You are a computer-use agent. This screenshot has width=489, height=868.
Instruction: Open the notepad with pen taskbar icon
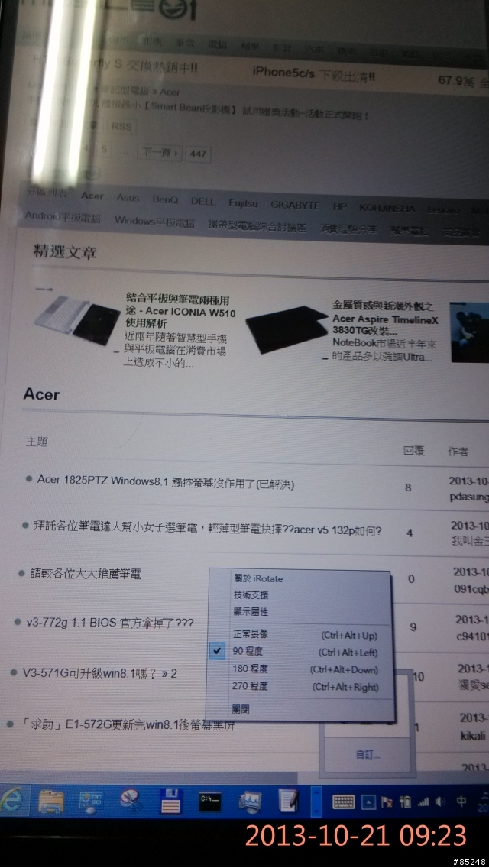288,801
